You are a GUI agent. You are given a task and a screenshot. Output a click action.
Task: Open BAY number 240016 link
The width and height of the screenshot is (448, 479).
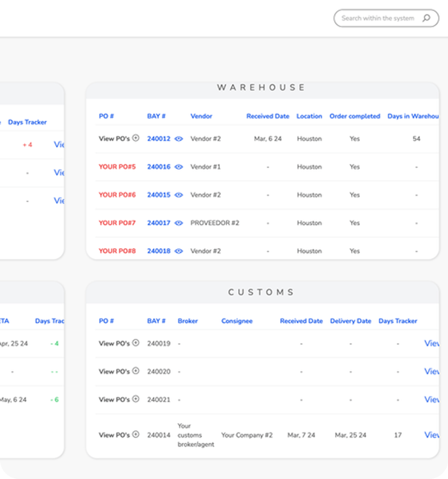tap(159, 167)
